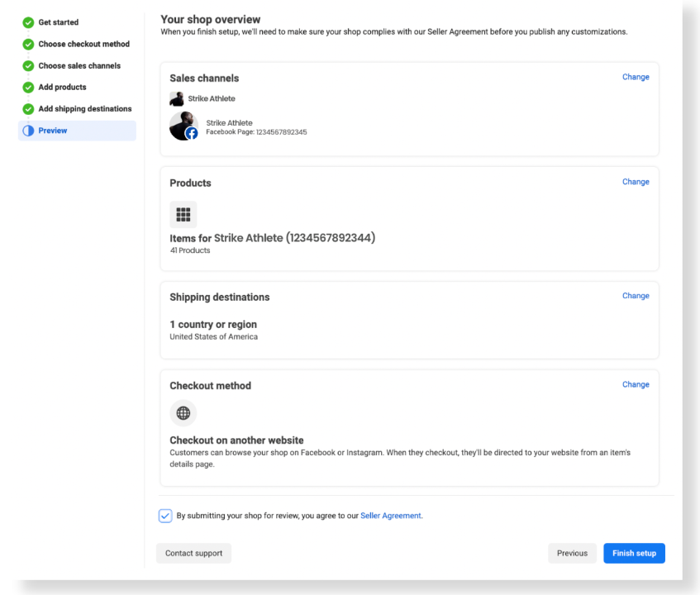The image size is (700, 595).
Task: Click the Previous button
Action: coord(573,553)
